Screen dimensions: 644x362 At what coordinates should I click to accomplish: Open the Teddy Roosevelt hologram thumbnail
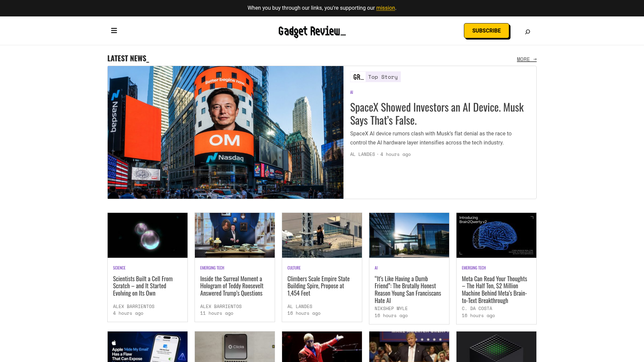235,235
